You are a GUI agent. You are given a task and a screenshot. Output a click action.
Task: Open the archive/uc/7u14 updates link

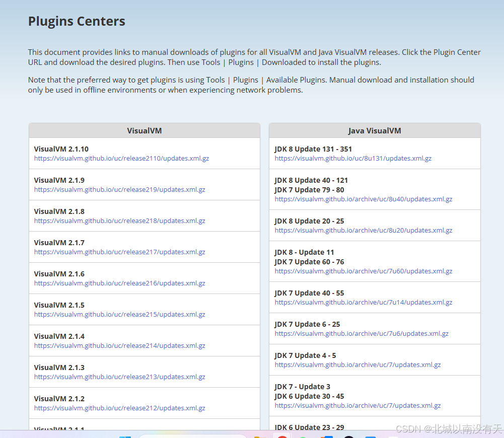(x=364, y=303)
